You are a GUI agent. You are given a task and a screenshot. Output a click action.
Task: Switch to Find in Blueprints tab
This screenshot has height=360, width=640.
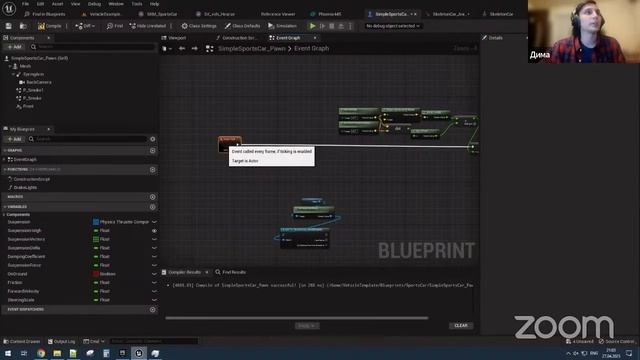pyautogui.click(x=45, y=14)
